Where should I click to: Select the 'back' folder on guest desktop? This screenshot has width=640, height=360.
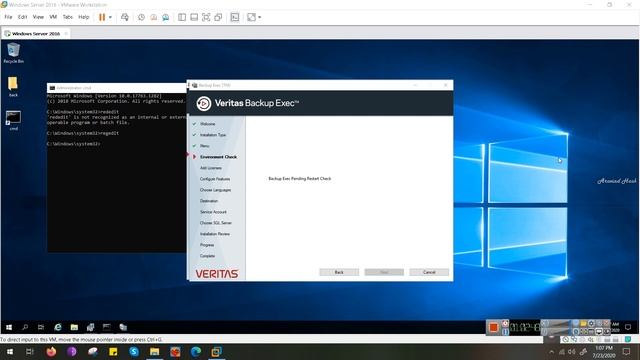[13, 87]
